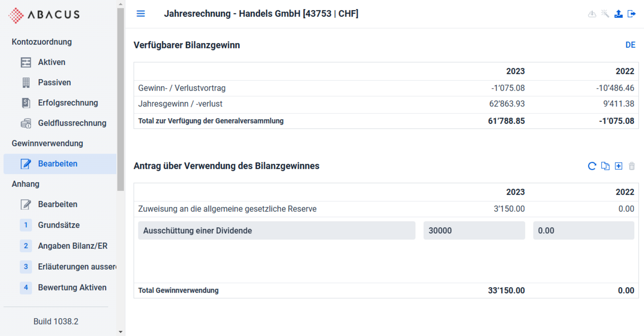Click the sidebar scroll down arrow

[121, 332]
